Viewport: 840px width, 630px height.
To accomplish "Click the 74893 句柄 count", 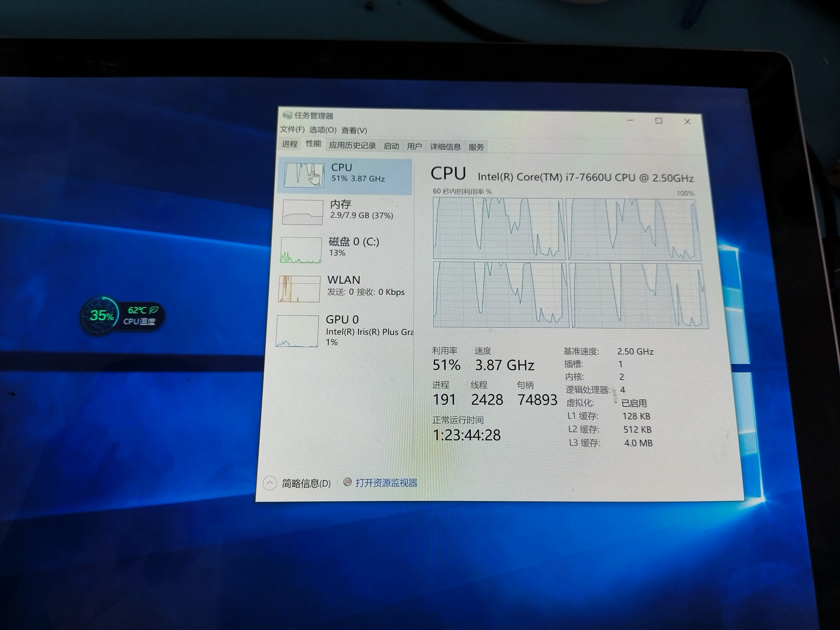I will point(538,400).
